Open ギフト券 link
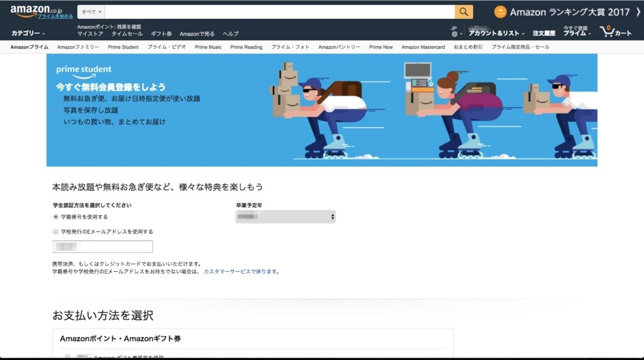Image resolution: width=644 pixels, height=360 pixels. pos(161,34)
